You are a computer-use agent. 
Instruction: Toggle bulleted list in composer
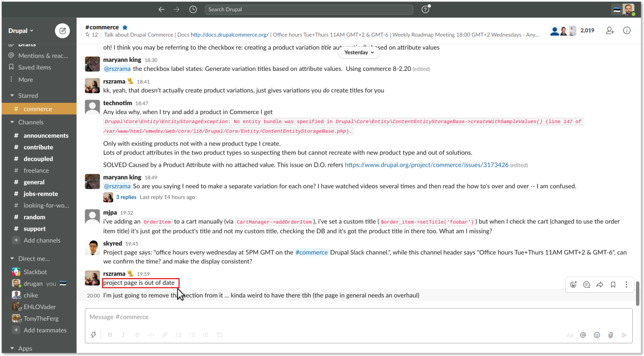192,335
